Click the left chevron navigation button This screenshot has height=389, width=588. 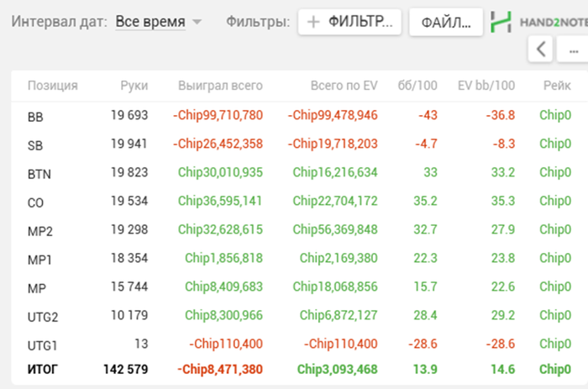coord(542,50)
